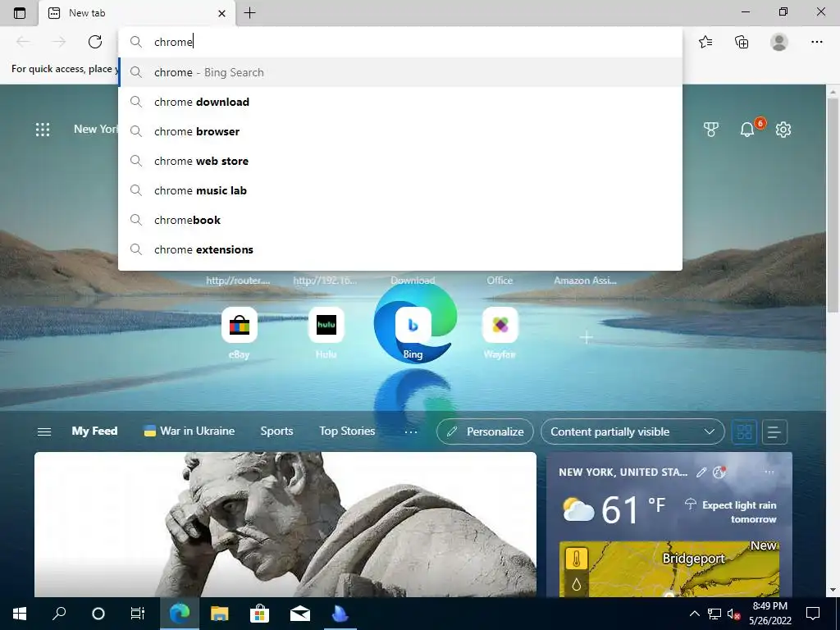Show hidden system tray icons chevron
This screenshot has width=840, height=630.
point(694,614)
